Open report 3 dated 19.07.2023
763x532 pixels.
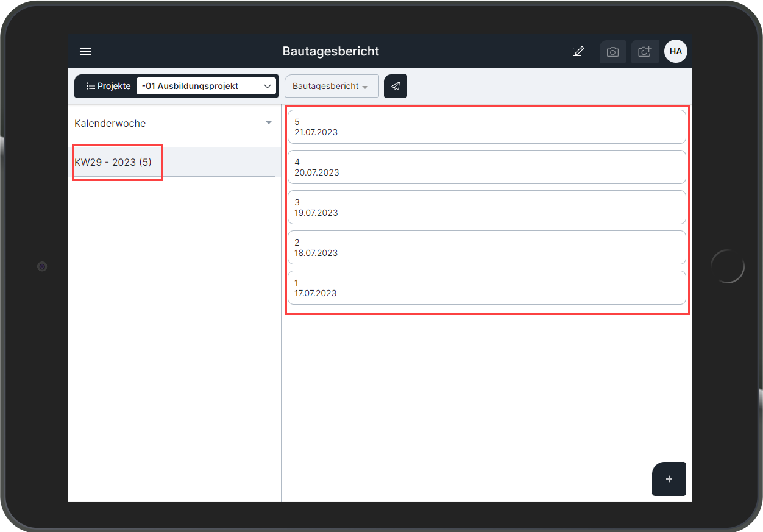tap(487, 207)
